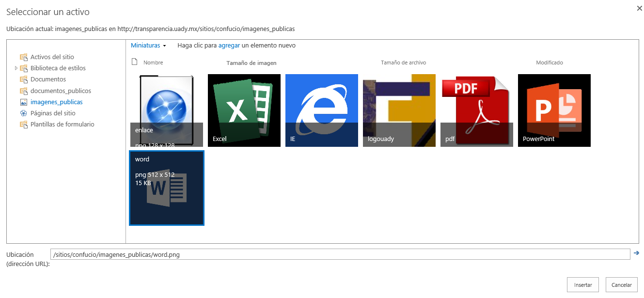The height and width of the screenshot is (298, 644).
Task: Navigate to documentos_publicos folder
Action: (61, 91)
